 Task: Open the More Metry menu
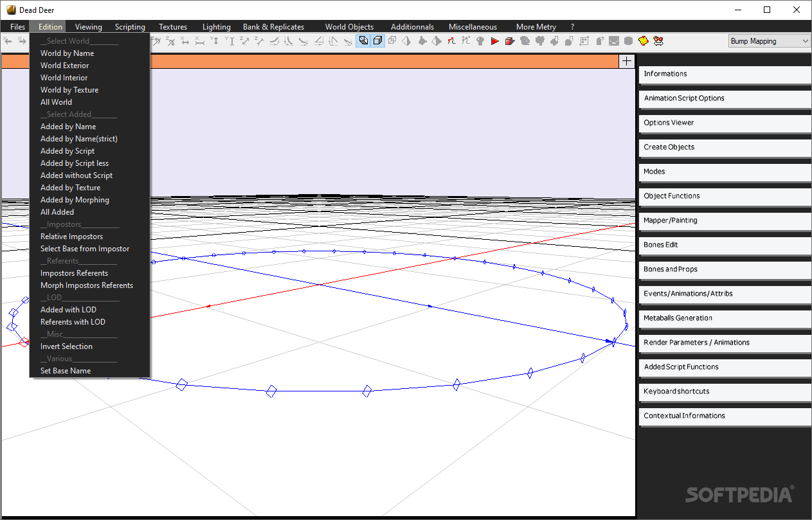click(536, 27)
